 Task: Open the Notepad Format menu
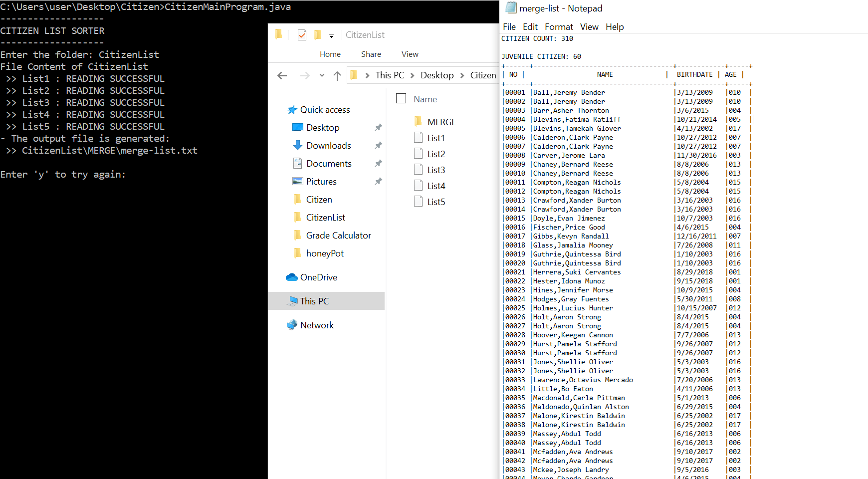coord(559,27)
